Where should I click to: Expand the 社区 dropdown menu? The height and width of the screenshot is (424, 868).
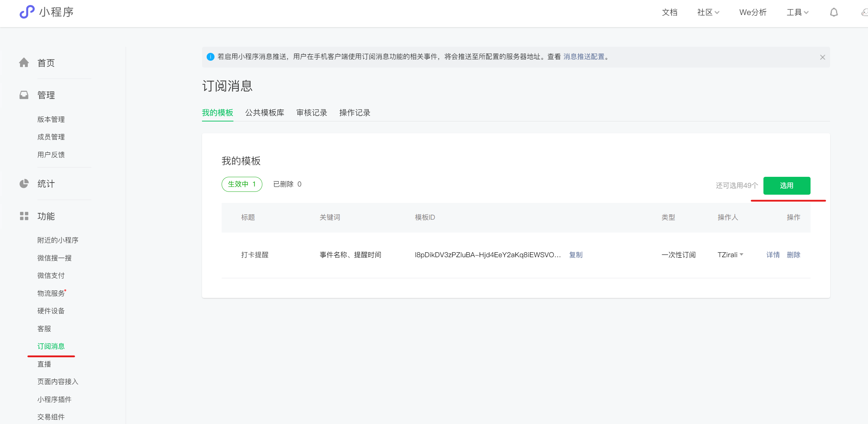click(x=708, y=13)
